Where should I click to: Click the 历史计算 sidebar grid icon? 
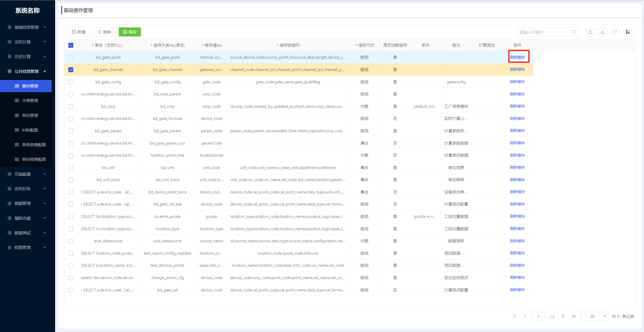(x=10, y=56)
